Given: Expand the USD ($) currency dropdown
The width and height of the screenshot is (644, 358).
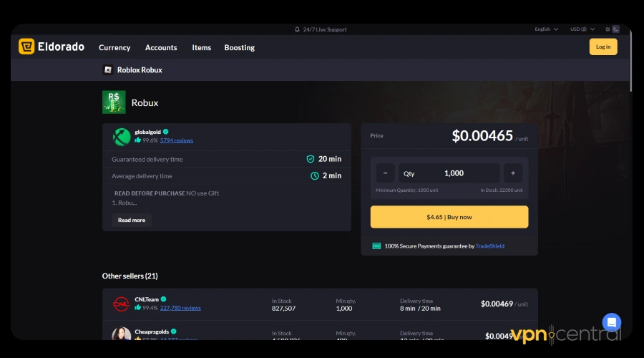Looking at the screenshot, I should click(582, 29).
